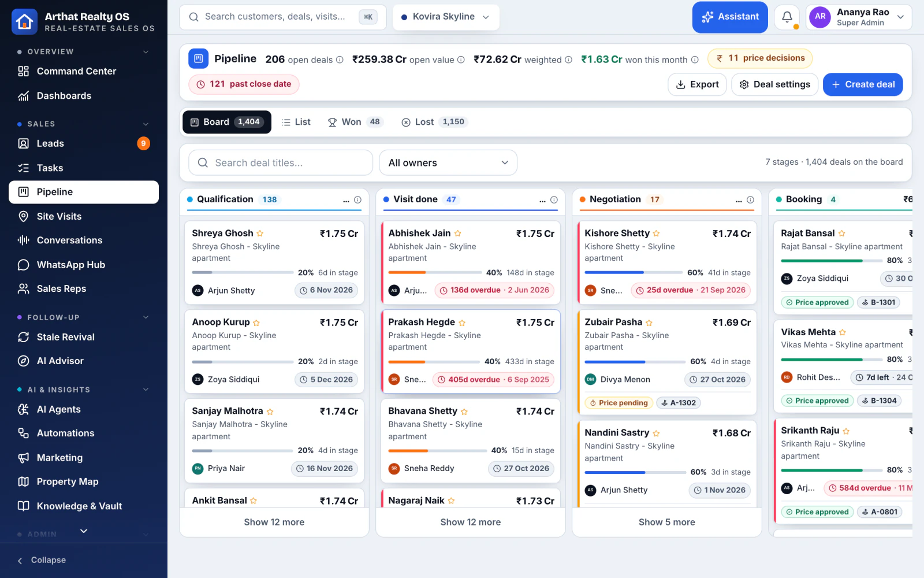Star the Abhishek Jain deal

pyautogui.click(x=457, y=234)
